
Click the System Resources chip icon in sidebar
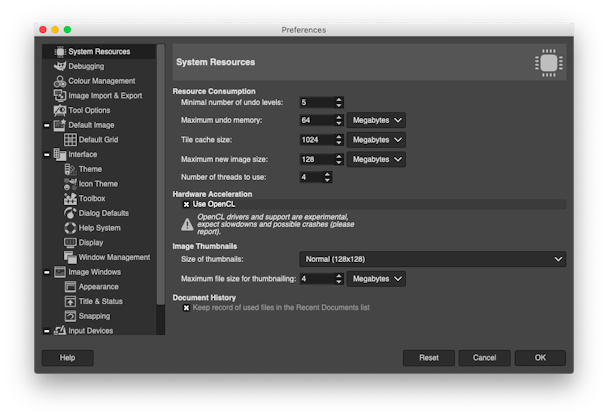60,52
